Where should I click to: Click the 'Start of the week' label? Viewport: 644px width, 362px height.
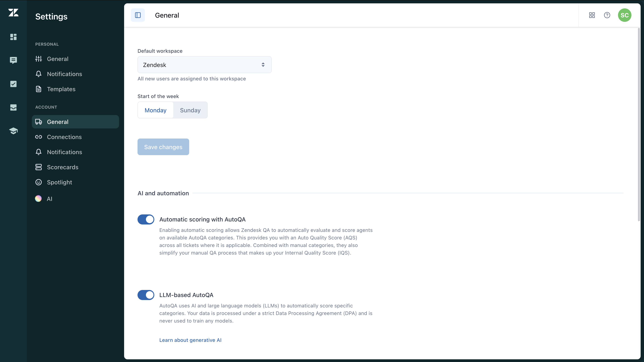158,96
